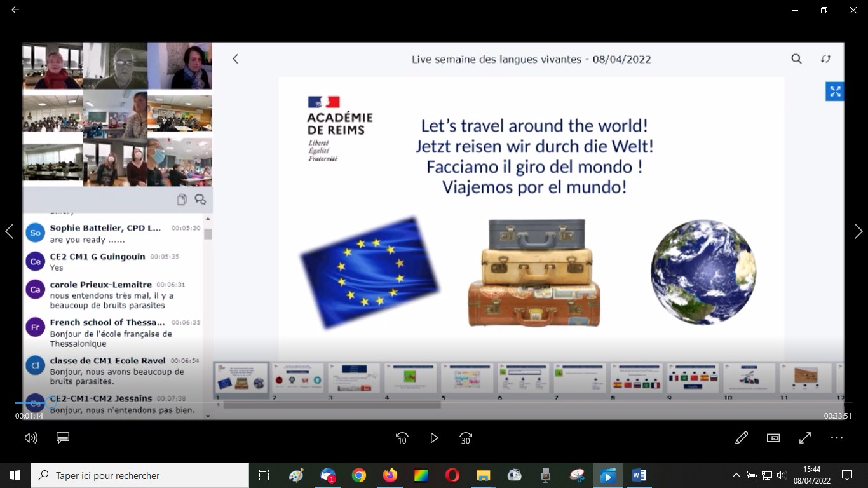Click the system tray speaker icon
The width and height of the screenshot is (868, 488).
(x=782, y=475)
